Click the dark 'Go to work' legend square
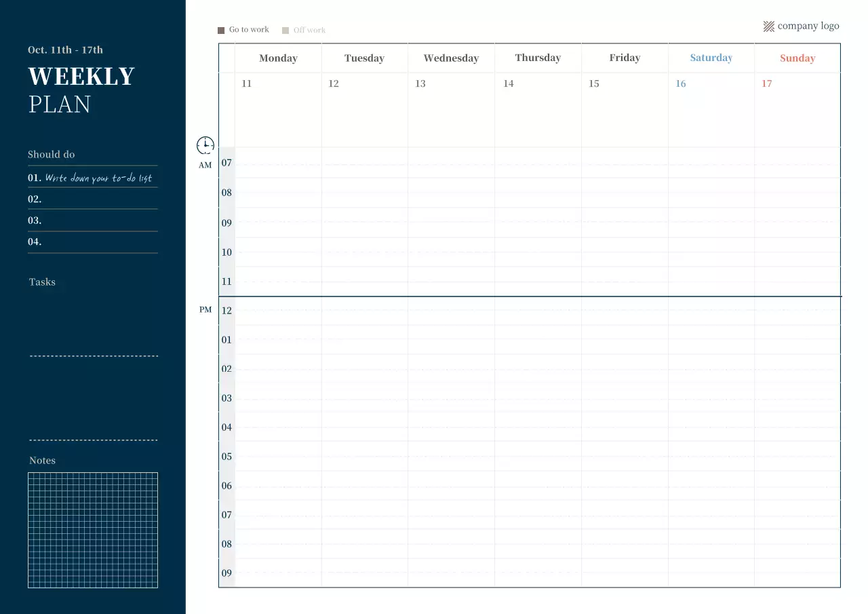Viewport: 868px width, 614px height. click(x=220, y=30)
